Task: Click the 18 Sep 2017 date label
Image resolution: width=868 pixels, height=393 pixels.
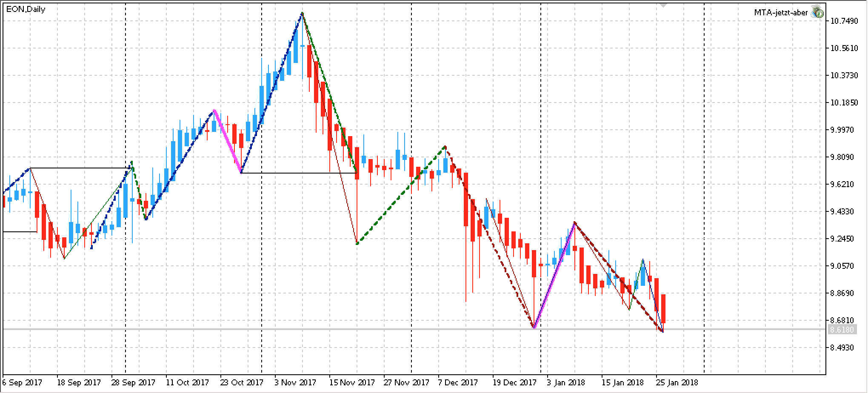Action: point(79,382)
